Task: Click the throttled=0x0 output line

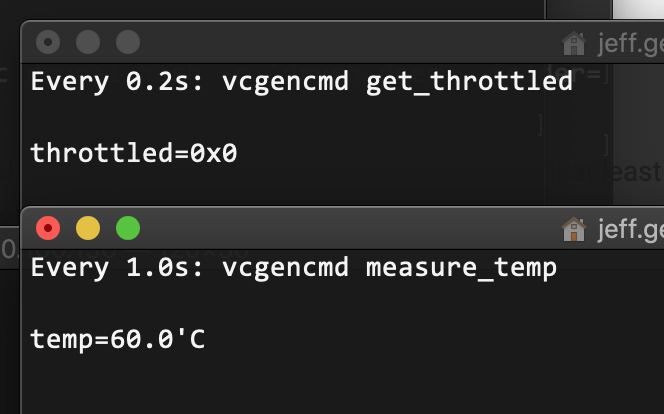Action: pos(134,153)
